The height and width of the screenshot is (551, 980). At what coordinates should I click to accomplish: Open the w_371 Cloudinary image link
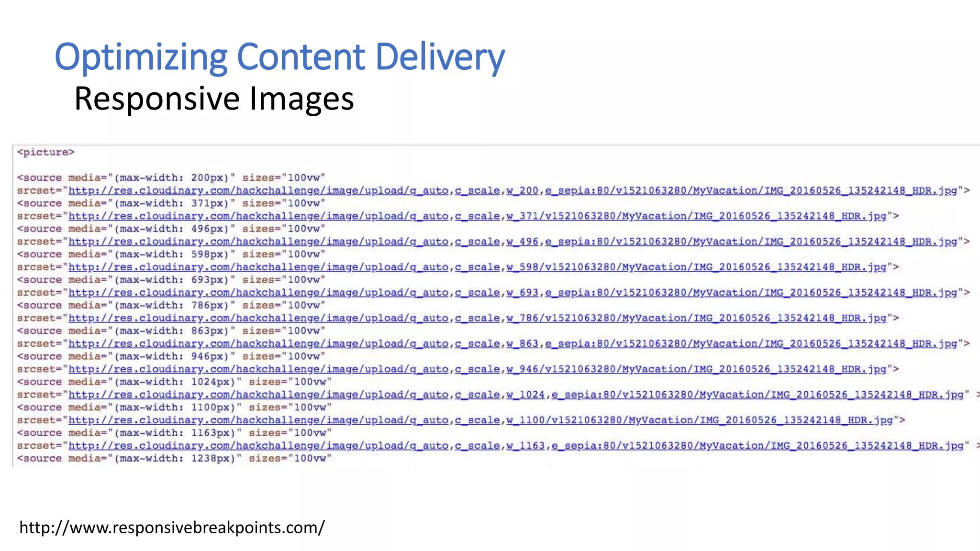[478, 216]
